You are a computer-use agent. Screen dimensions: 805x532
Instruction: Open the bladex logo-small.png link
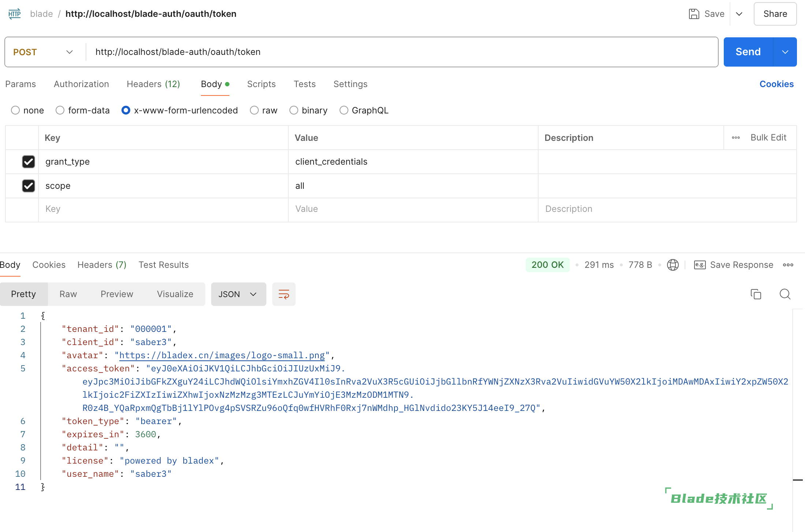pos(222,355)
